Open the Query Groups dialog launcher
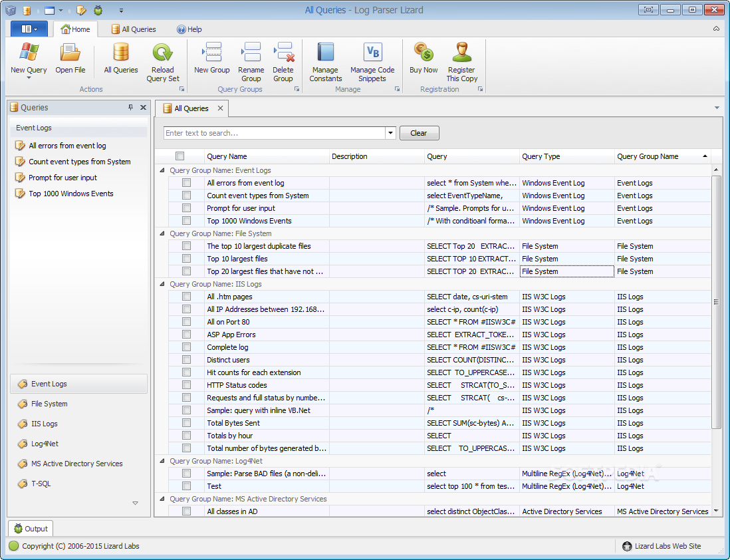This screenshot has width=730, height=560. point(297,89)
